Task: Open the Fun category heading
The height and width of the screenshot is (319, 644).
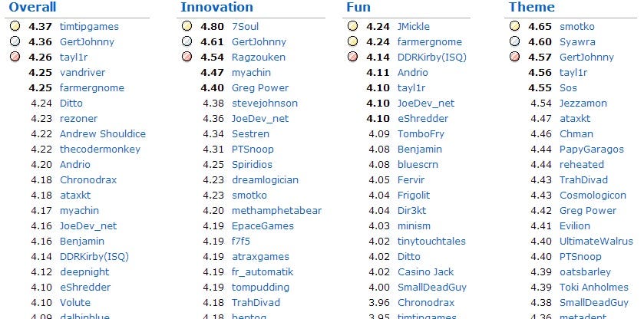Action: [x=358, y=7]
